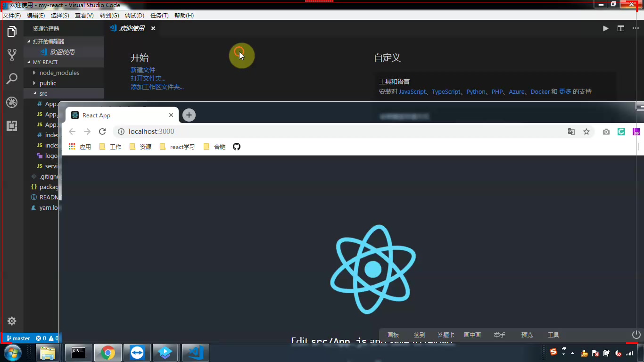Open the Windows Start button
The height and width of the screenshot is (362, 644).
point(12,353)
